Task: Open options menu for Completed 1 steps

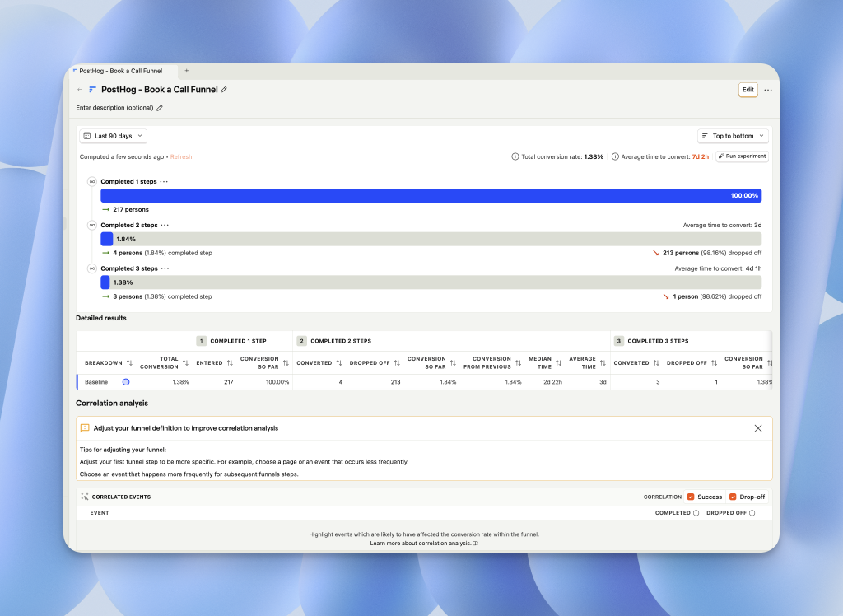Action: [x=164, y=181]
